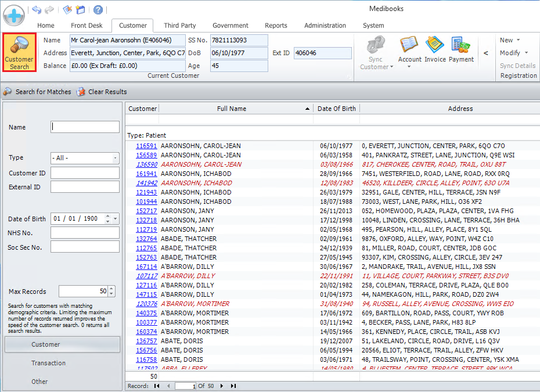Screen dimensions: 540x392
Task: Click Clear Results
Action: pos(102,92)
